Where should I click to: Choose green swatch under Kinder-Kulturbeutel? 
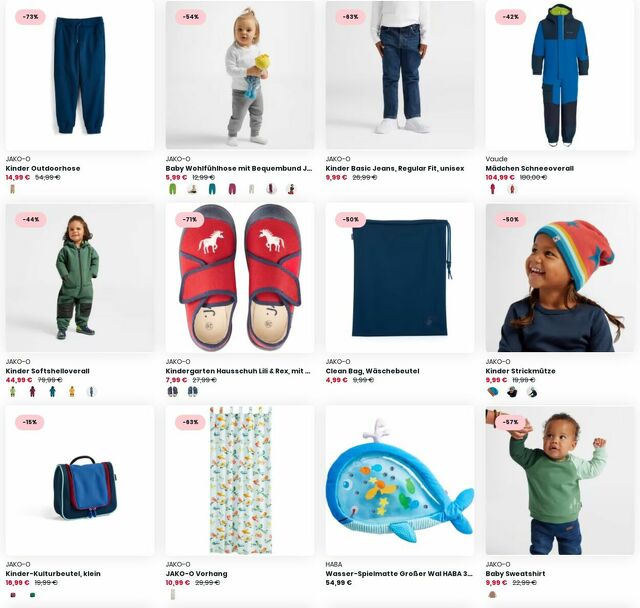pos(32,595)
